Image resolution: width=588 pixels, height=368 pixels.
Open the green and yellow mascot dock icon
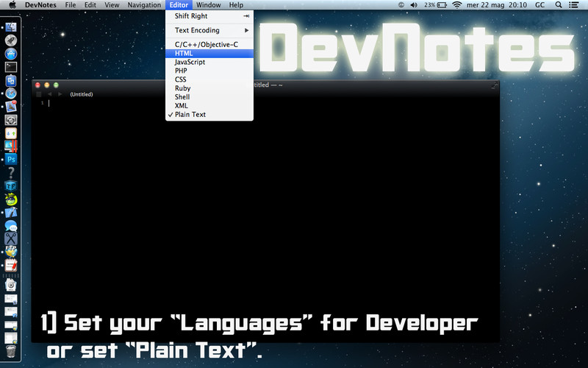pyautogui.click(x=11, y=199)
